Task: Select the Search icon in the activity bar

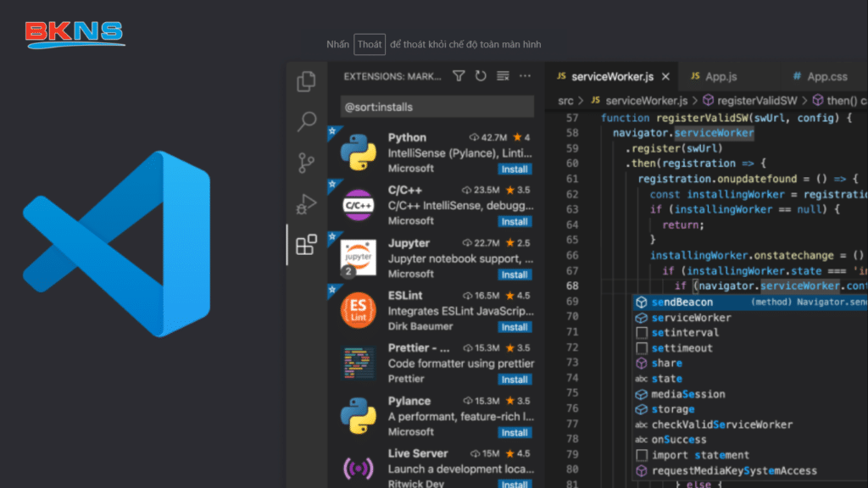Action: click(x=305, y=121)
